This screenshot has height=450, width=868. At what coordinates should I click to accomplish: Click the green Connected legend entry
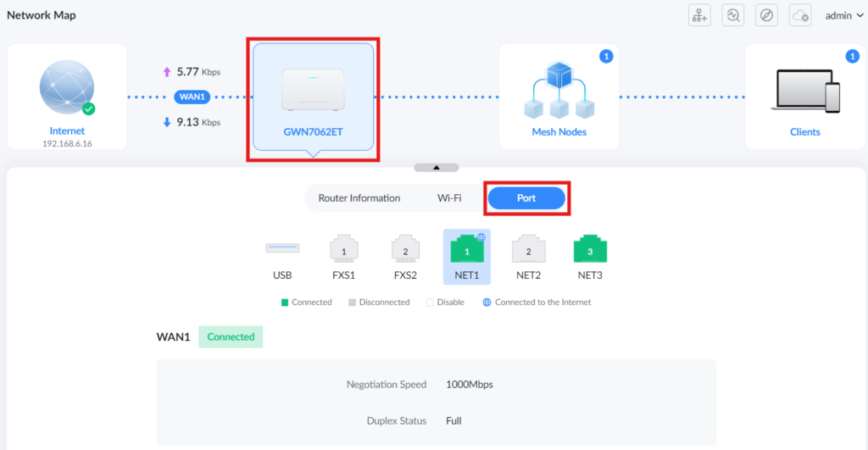[307, 303]
